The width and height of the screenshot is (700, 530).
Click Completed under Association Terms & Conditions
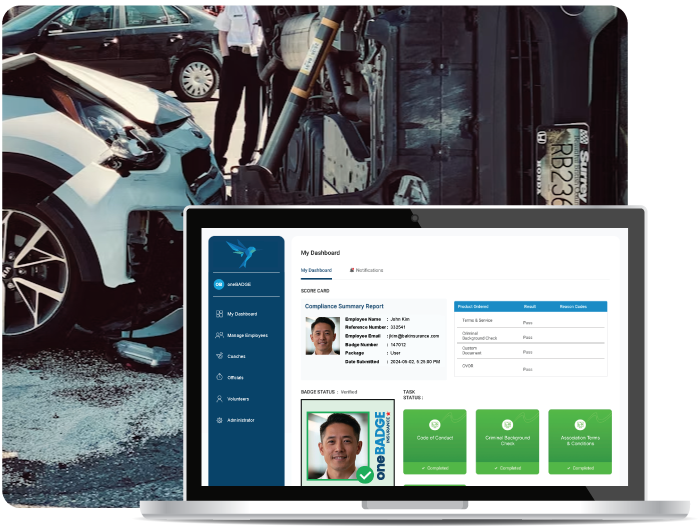click(x=580, y=468)
